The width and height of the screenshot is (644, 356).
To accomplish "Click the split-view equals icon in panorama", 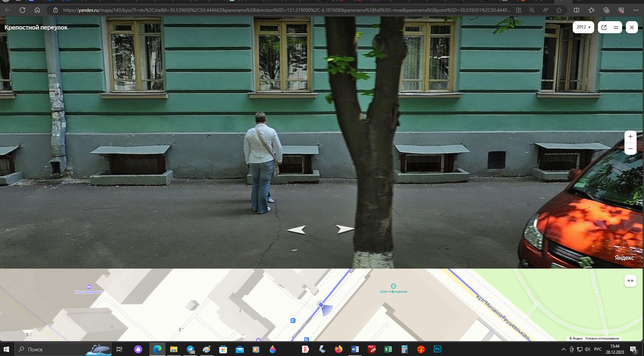I will coord(616,28).
